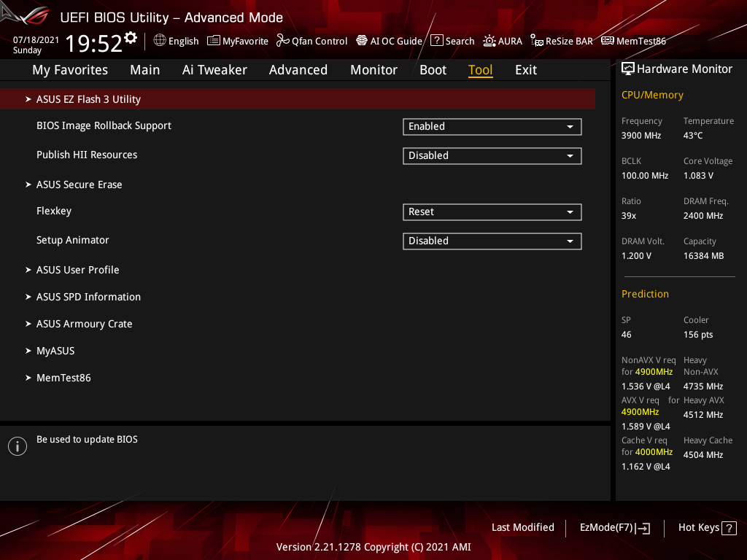The width and height of the screenshot is (747, 560).
Task: Click the info icon in the help area
Action: [x=17, y=446]
